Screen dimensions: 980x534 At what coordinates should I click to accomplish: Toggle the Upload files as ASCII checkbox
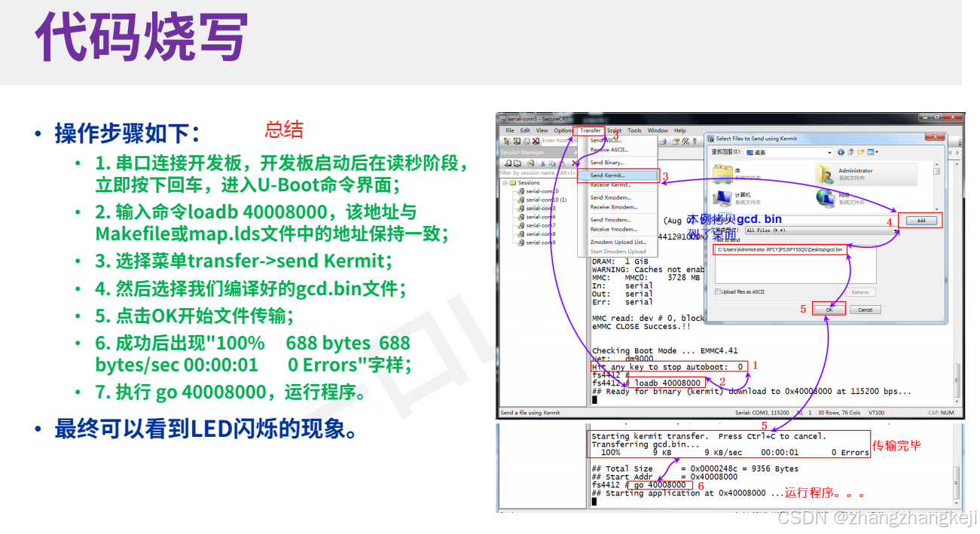[x=718, y=291]
